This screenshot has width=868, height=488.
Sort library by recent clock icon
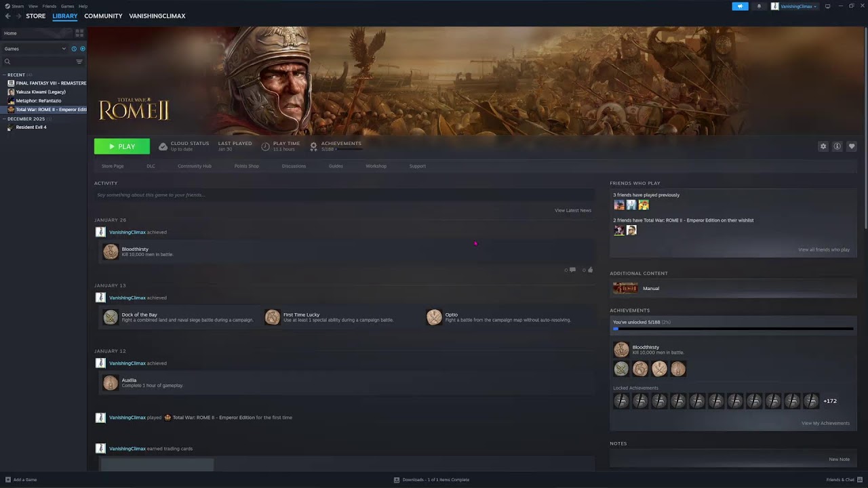click(74, 49)
